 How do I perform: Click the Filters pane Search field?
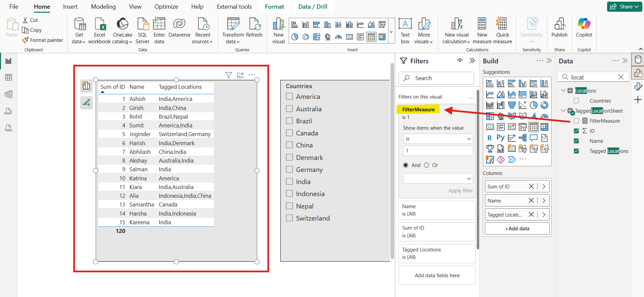[436, 78]
